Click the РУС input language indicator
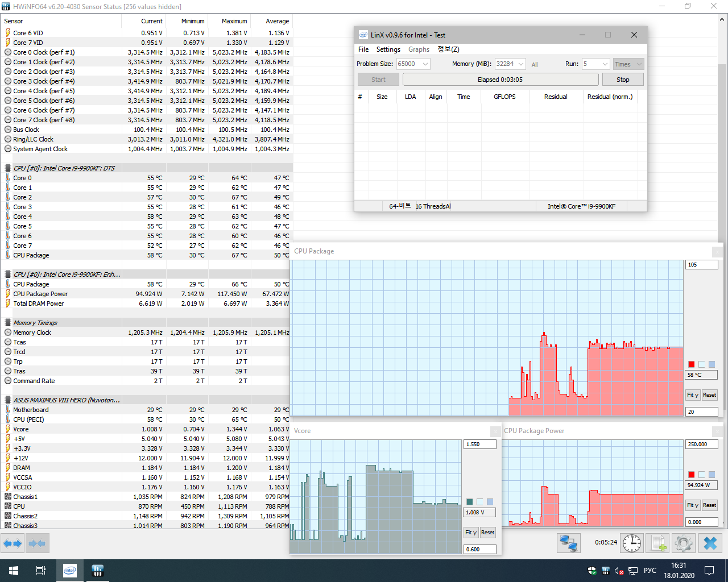The height and width of the screenshot is (582, 728). click(x=650, y=571)
